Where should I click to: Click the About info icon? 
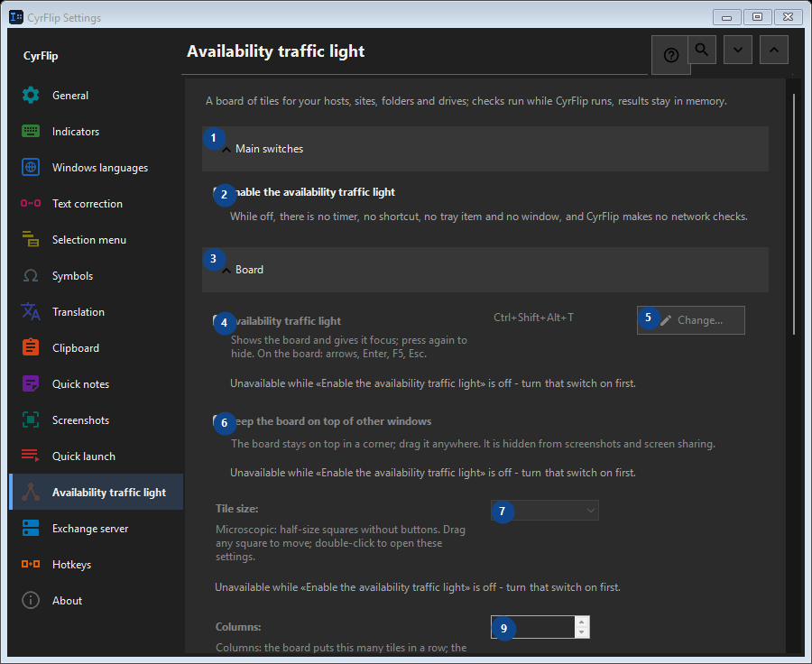pyautogui.click(x=31, y=600)
